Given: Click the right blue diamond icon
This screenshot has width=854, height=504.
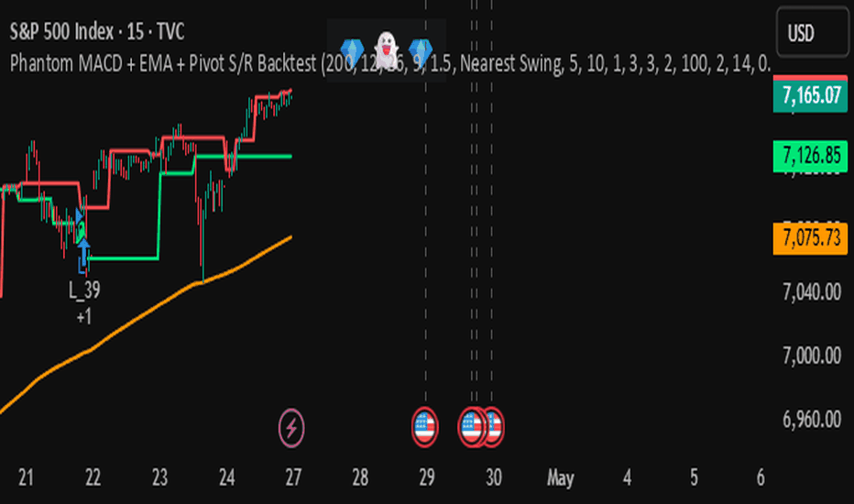Looking at the screenshot, I should pyautogui.click(x=421, y=52).
